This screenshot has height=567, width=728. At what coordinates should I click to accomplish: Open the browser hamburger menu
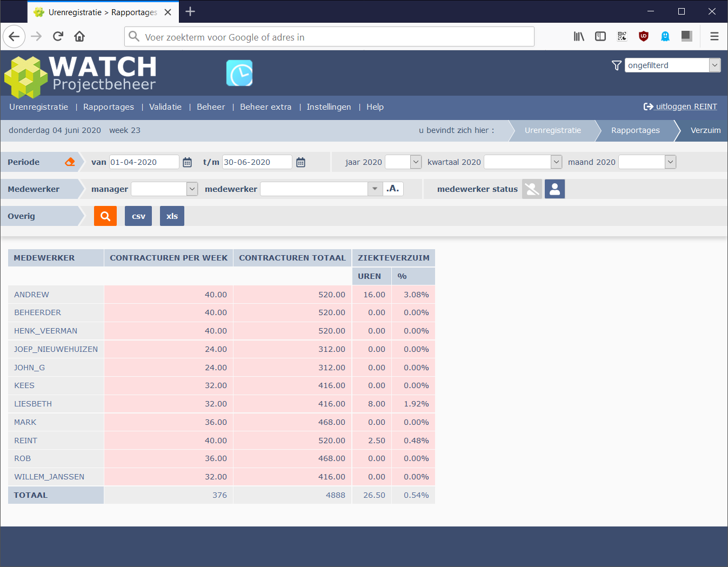click(714, 36)
